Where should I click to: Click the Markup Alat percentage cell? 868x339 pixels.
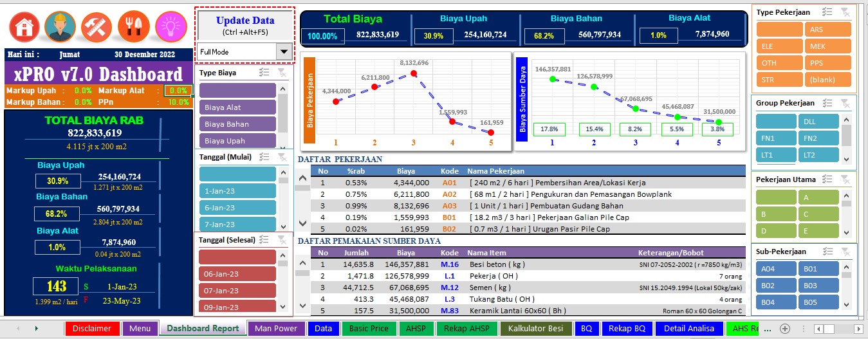pos(178,91)
